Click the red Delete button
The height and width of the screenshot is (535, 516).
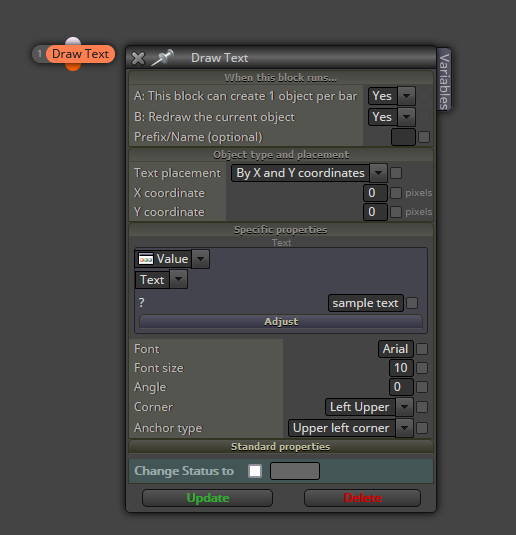[362, 498]
